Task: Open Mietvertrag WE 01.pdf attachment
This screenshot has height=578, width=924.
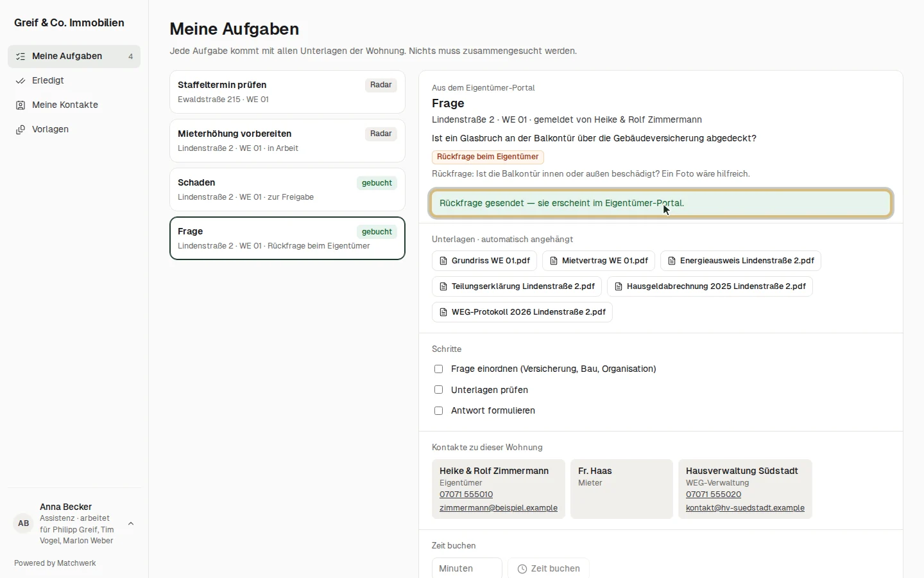Action: tap(599, 261)
